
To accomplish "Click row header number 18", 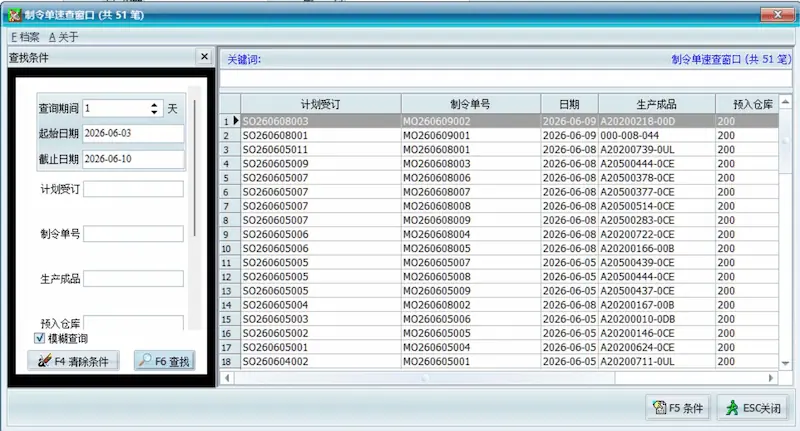I will pos(230,361).
